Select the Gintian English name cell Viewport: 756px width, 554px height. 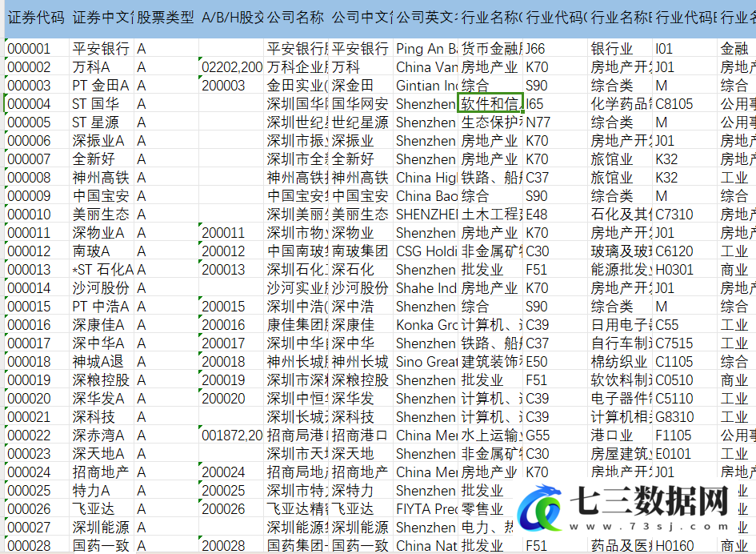click(x=426, y=86)
